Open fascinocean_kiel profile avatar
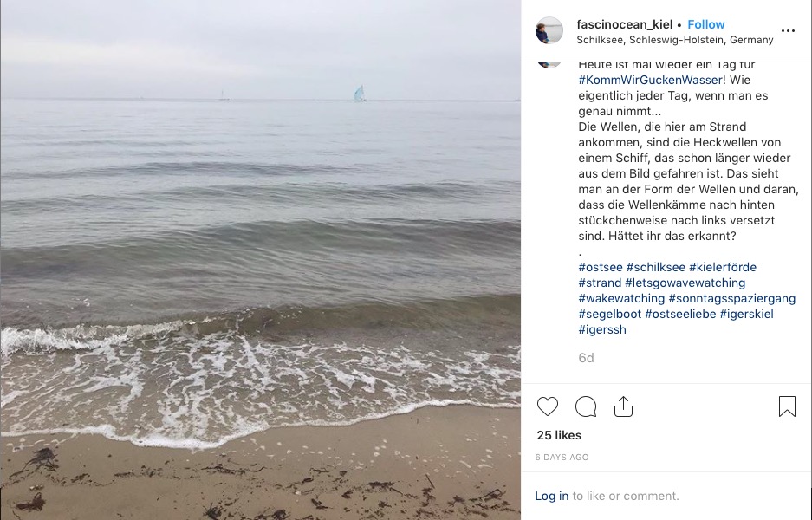The image size is (812, 520). click(549, 30)
